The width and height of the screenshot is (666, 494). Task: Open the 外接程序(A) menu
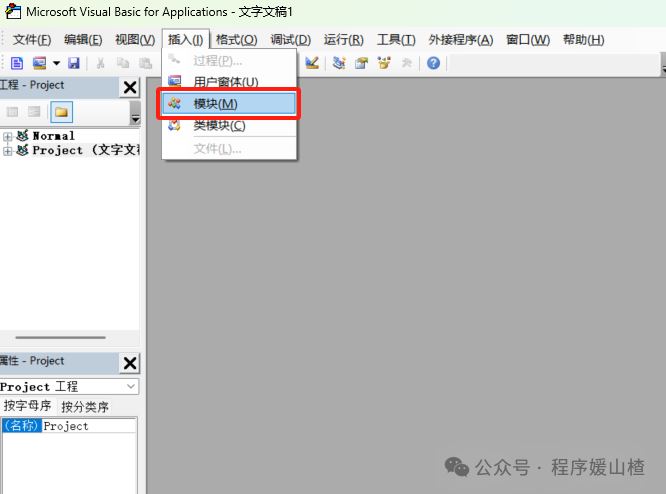coord(461,40)
